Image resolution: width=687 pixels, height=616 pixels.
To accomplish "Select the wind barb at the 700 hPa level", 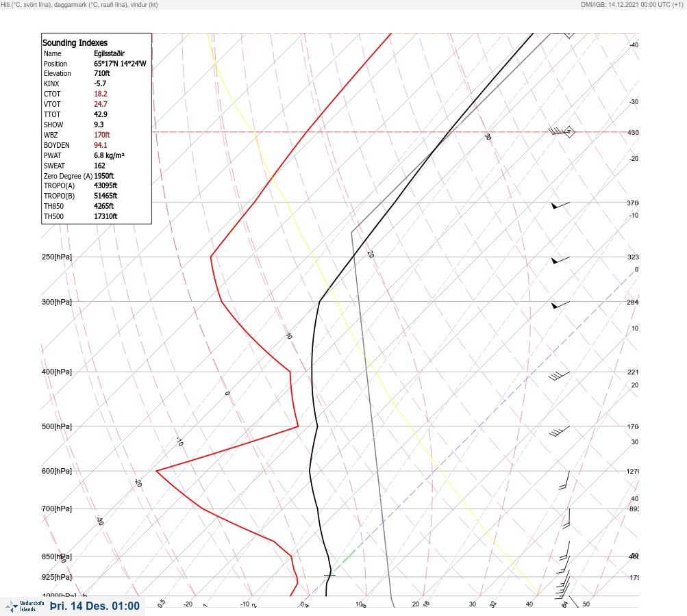I will pos(566,519).
